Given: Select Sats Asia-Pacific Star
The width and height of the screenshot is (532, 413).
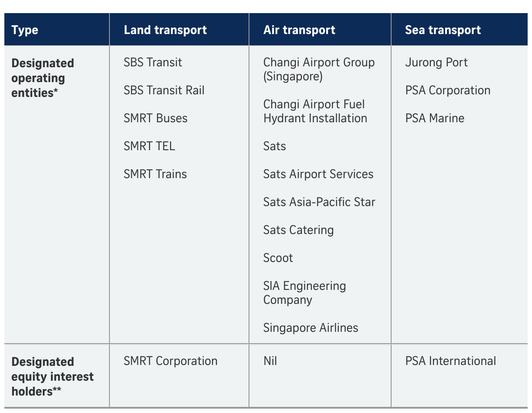Looking at the screenshot, I should pos(319,202).
